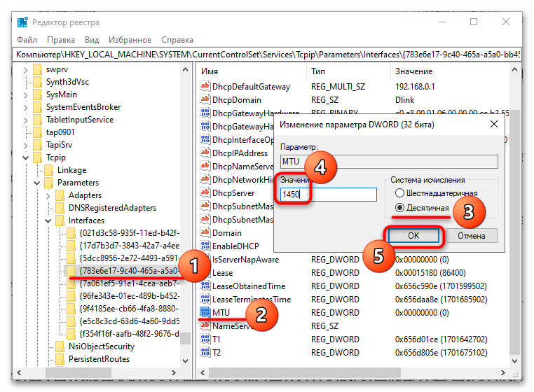Viewport: 534px width, 392px height.
Task: Click the Adapters folder icon
Action: coord(60,195)
